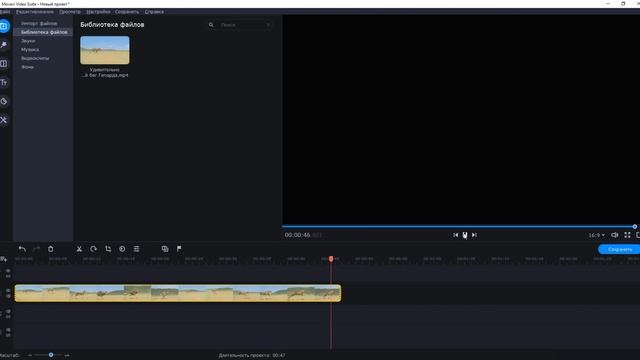This screenshot has width=640, height=360.
Task: Click the red playhead marker on the ruler
Action: pyautogui.click(x=331, y=259)
